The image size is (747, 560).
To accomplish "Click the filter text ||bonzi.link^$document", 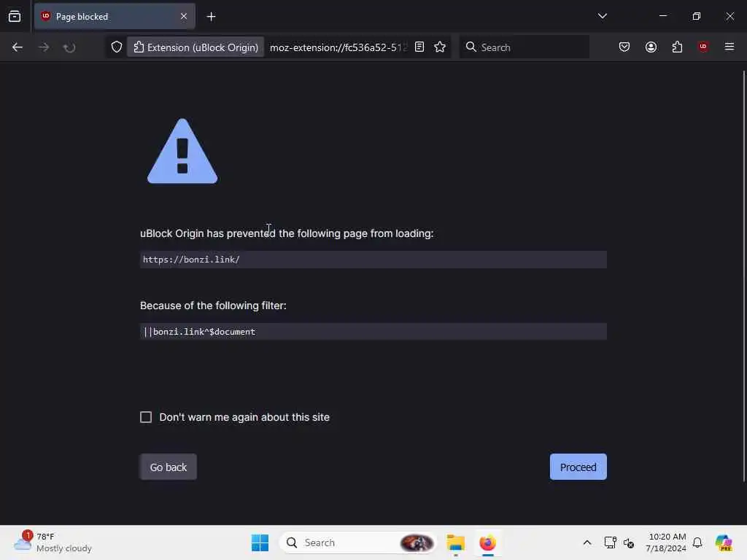I will 199,332.
